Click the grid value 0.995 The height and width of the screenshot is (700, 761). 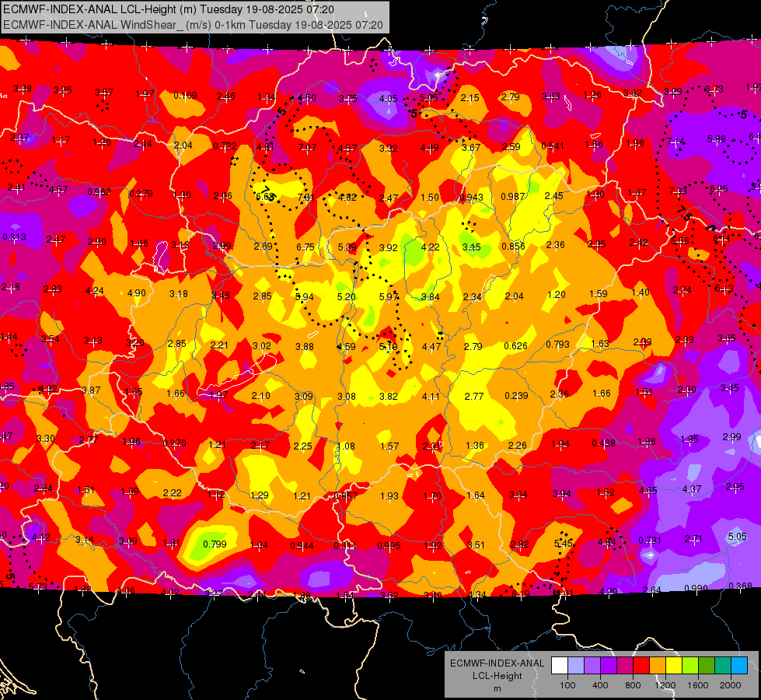(x=389, y=545)
